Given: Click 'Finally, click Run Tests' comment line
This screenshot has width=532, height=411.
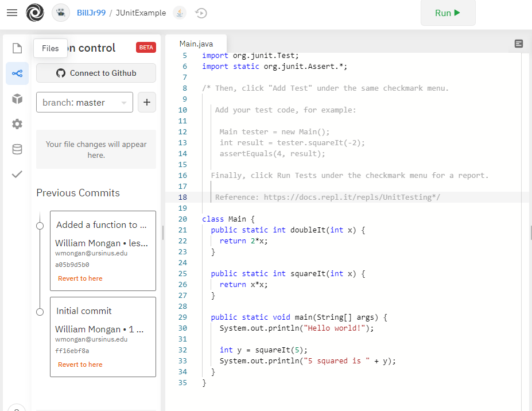Looking at the screenshot, I should pyautogui.click(x=350, y=175).
